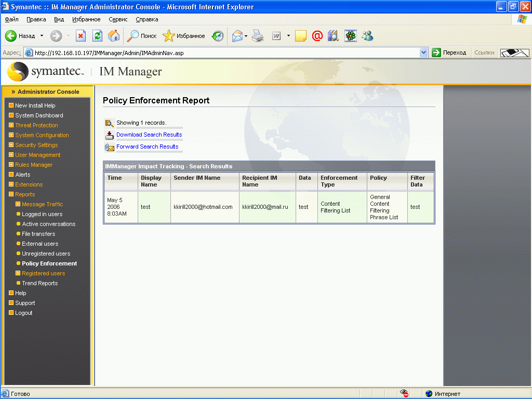Click the Переход (Go) button
Screen dimensions: 532x399
pos(449,52)
